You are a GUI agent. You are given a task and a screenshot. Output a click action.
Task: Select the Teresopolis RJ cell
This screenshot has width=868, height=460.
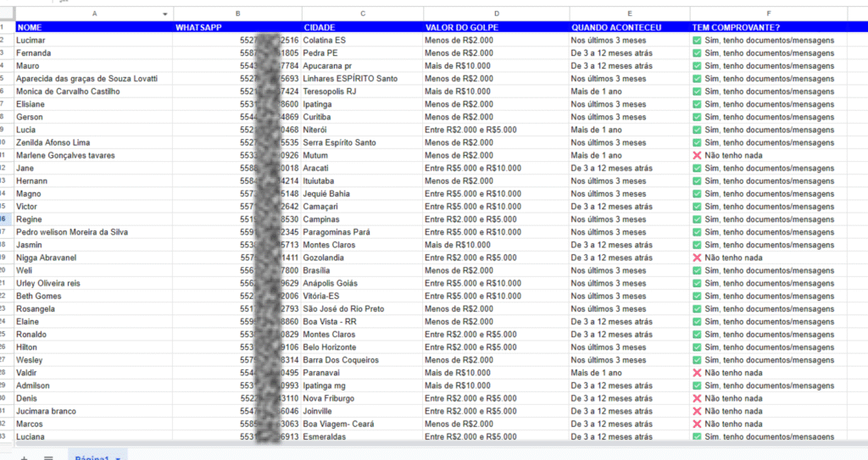click(362, 91)
